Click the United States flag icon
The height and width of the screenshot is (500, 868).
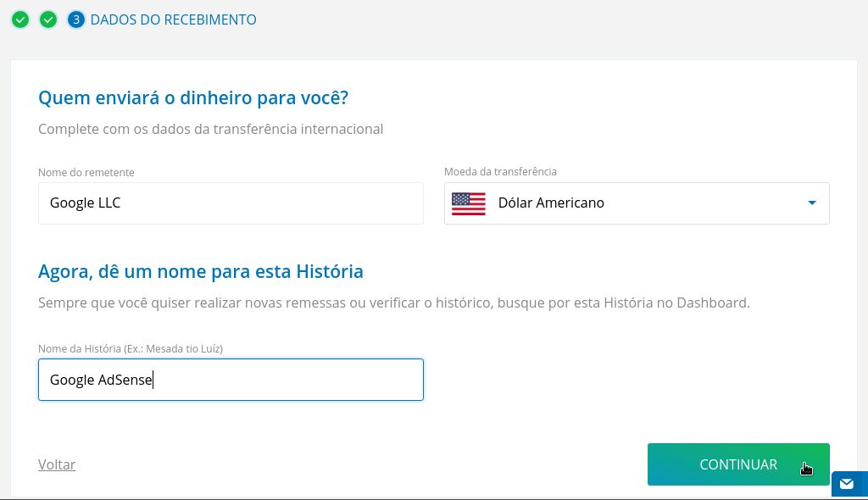point(468,203)
